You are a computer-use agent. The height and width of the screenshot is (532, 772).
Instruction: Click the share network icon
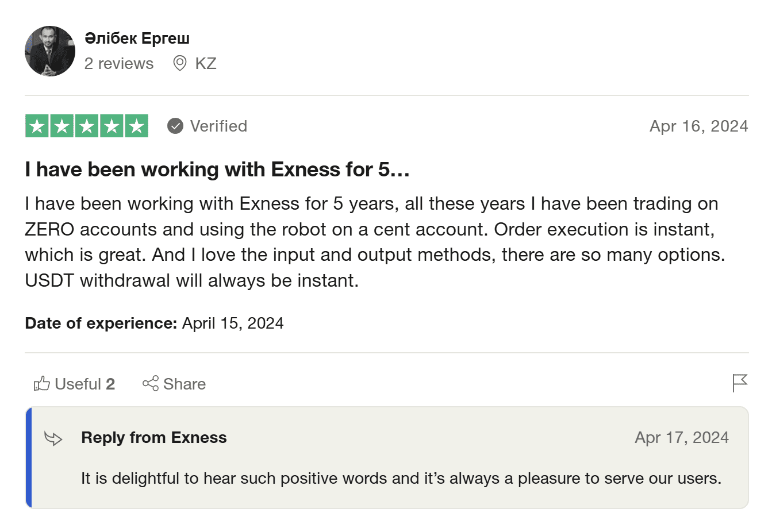pos(151,384)
